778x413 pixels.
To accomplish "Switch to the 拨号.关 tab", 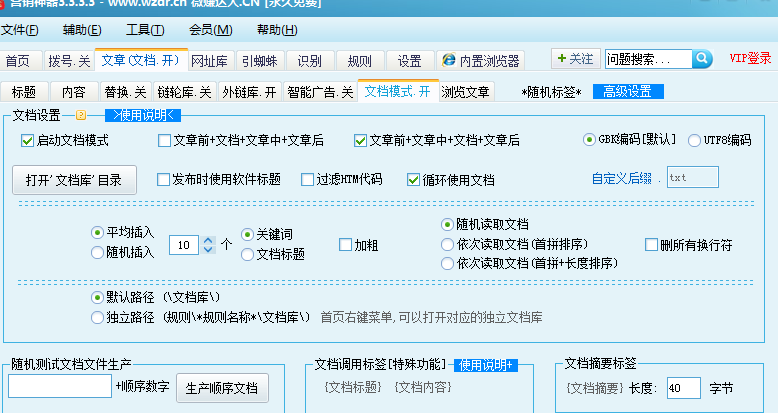I will 69,61.
